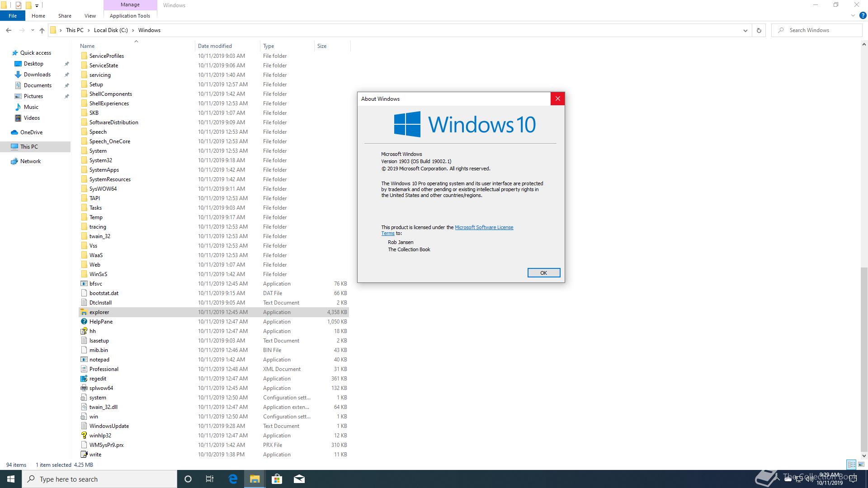The width and height of the screenshot is (868, 488).
Task: Select the WindowsUpdate text document
Action: point(213,426)
